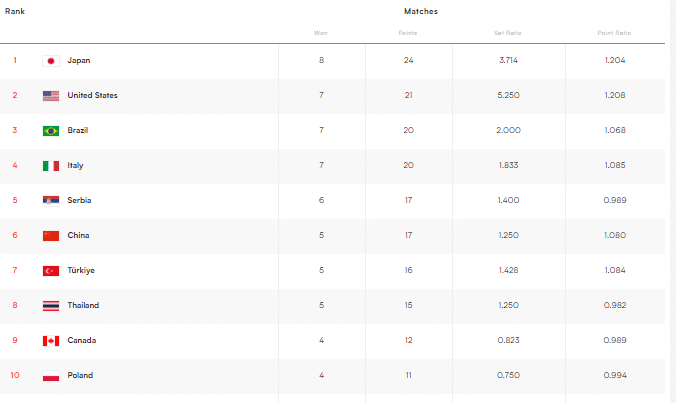
Task: Open the Japan team link
Action: (x=79, y=61)
